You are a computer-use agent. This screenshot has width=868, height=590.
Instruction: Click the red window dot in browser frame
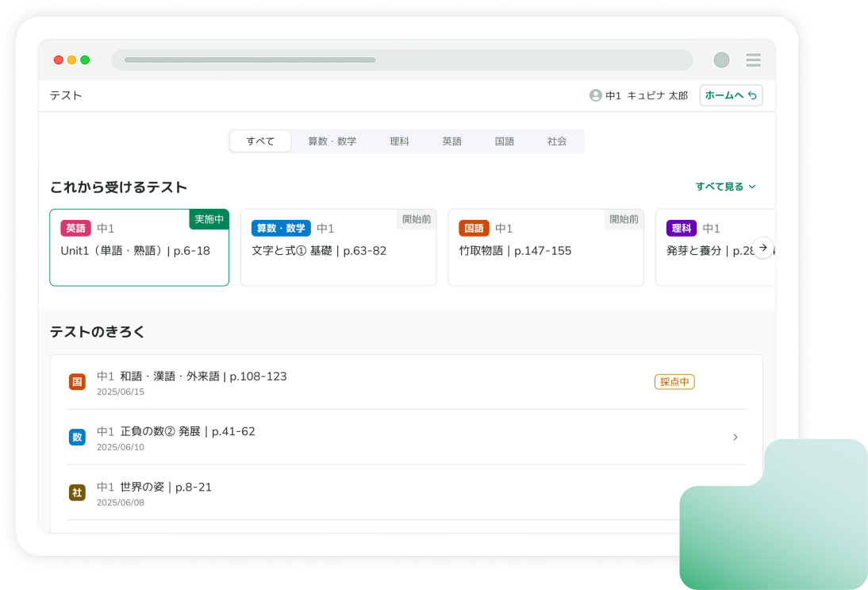[x=58, y=60]
